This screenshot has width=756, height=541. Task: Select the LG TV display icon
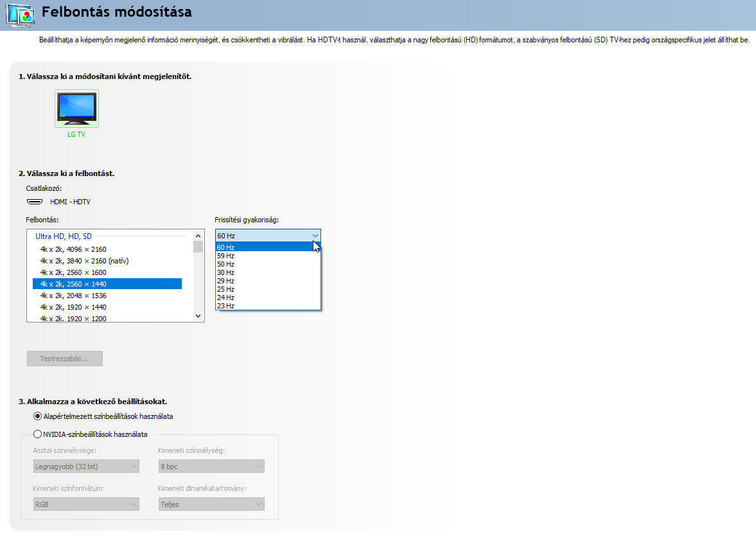pos(76,109)
